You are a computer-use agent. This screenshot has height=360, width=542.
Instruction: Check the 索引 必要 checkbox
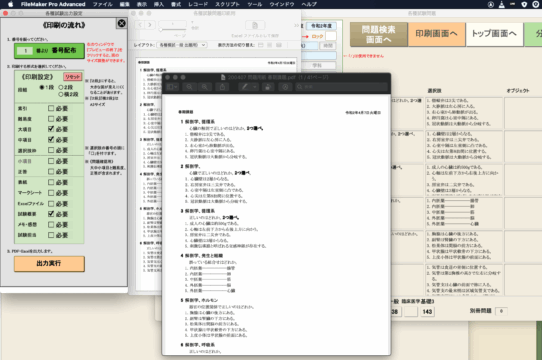coord(51,108)
